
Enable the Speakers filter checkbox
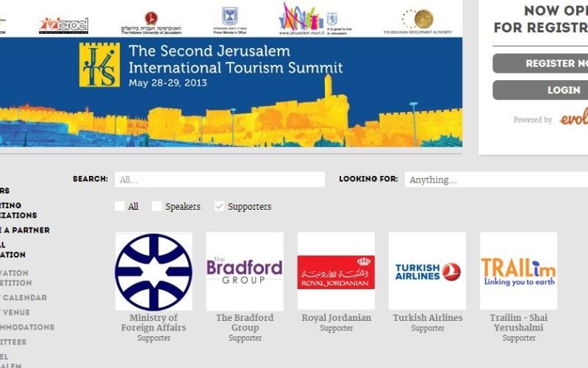click(157, 207)
